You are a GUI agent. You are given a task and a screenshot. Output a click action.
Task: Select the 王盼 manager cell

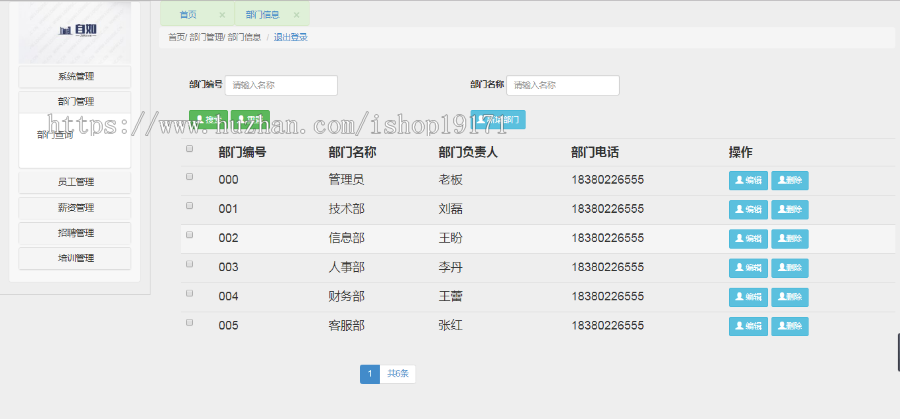point(451,238)
